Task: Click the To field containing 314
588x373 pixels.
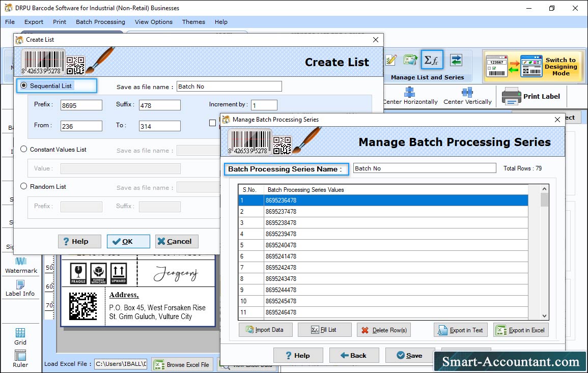Action: (160, 126)
